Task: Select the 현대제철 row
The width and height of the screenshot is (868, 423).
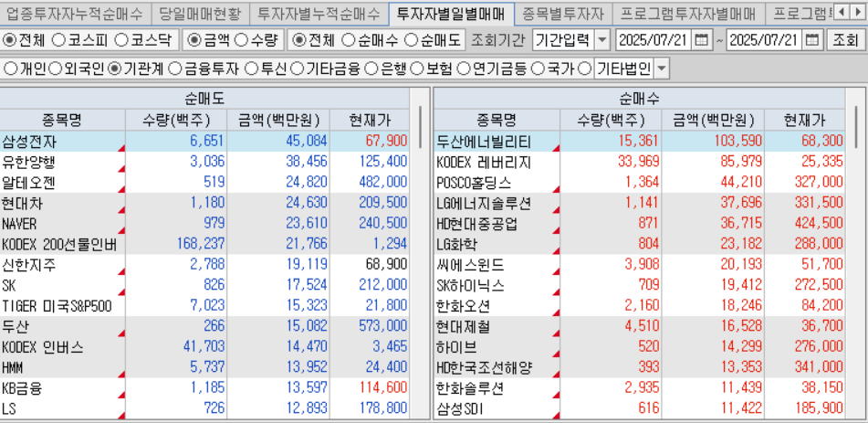Action: [x=640, y=326]
